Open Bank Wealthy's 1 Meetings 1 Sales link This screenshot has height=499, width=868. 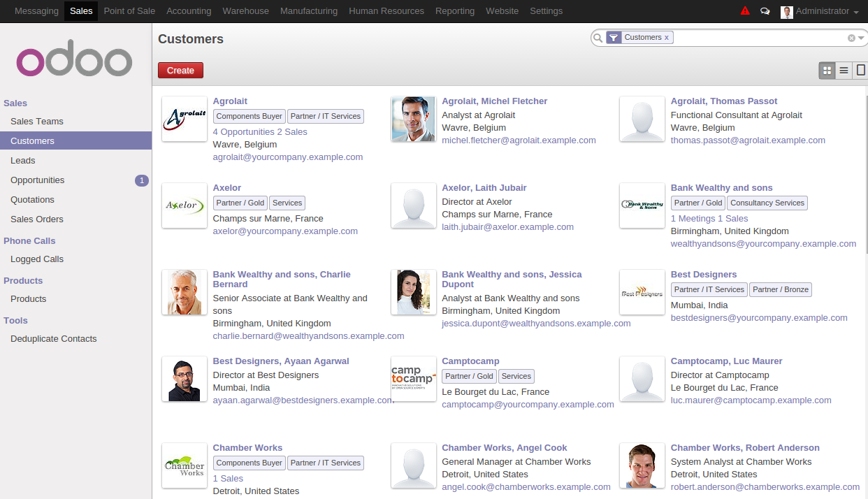709,219
